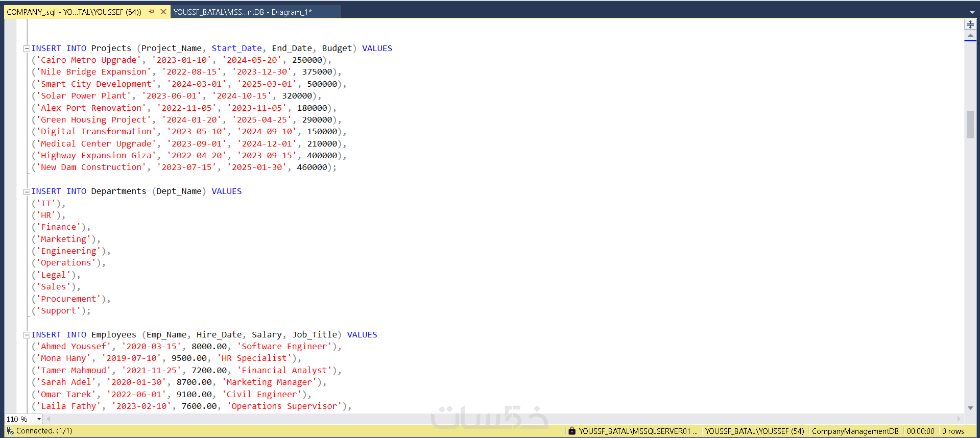Click the 'Marketing' department value

(x=63, y=239)
